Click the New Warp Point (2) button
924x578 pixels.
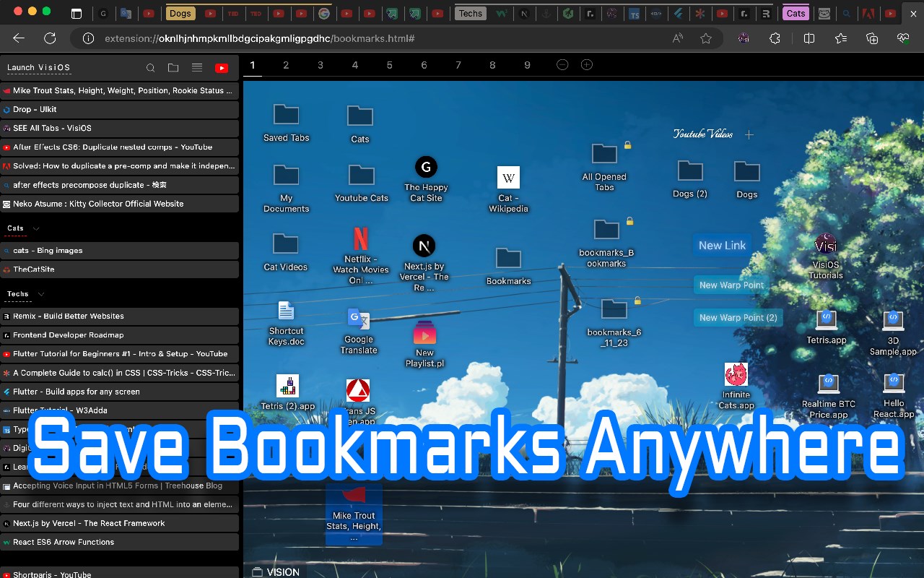[738, 318]
